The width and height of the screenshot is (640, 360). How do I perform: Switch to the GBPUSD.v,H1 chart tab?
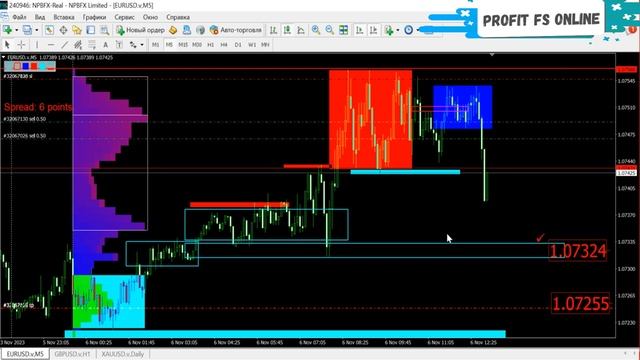pos(72,354)
